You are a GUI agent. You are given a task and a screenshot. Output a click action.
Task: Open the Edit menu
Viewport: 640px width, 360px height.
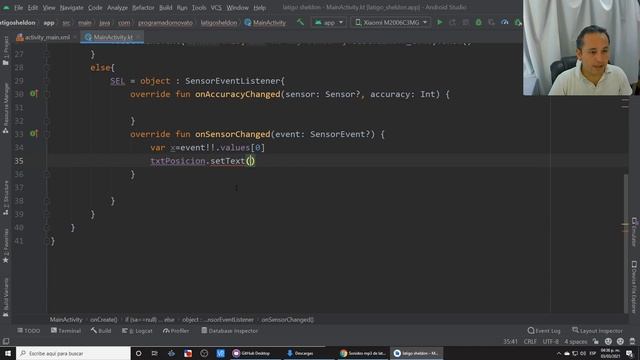pyautogui.click(x=33, y=7)
